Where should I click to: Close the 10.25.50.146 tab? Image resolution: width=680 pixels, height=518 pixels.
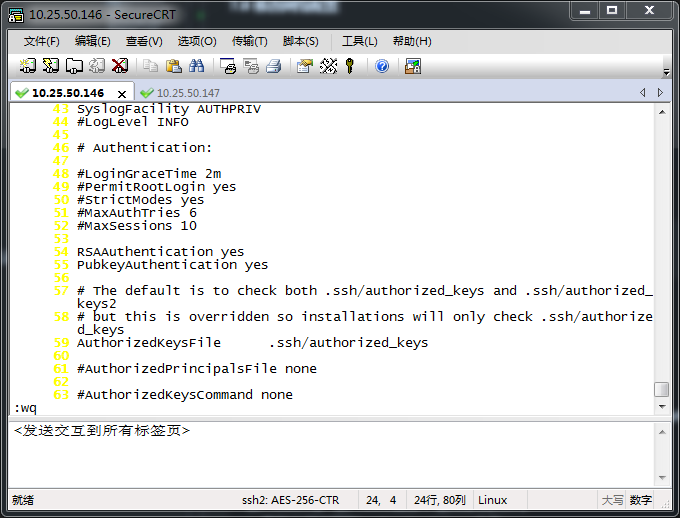(122, 93)
